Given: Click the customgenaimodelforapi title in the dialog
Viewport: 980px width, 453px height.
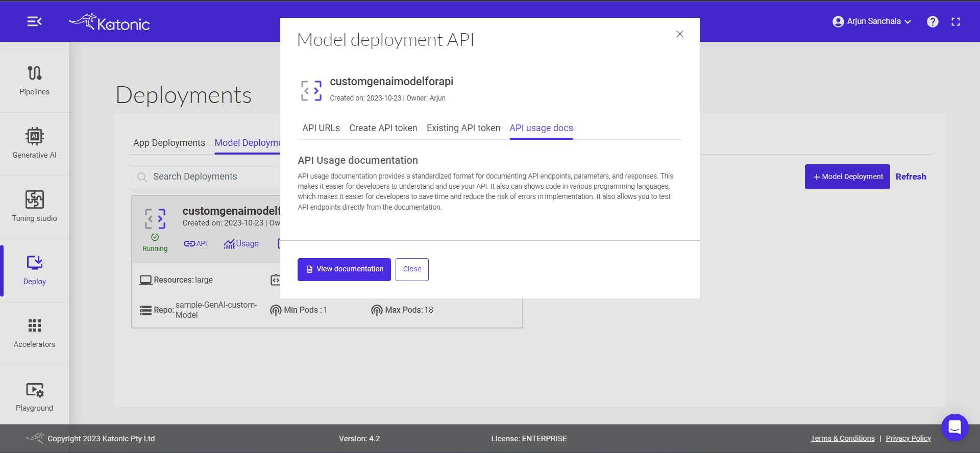Looking at the screenshot, I should point(391,82).
